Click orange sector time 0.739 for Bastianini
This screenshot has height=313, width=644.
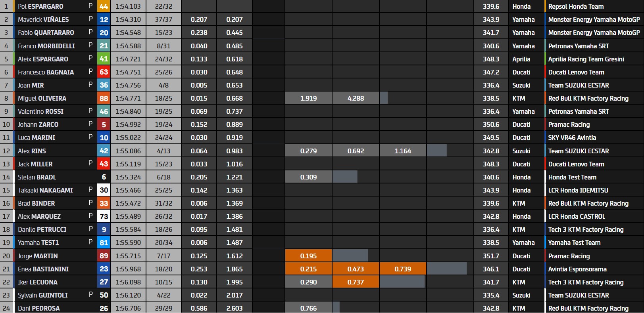coord(403,269)
